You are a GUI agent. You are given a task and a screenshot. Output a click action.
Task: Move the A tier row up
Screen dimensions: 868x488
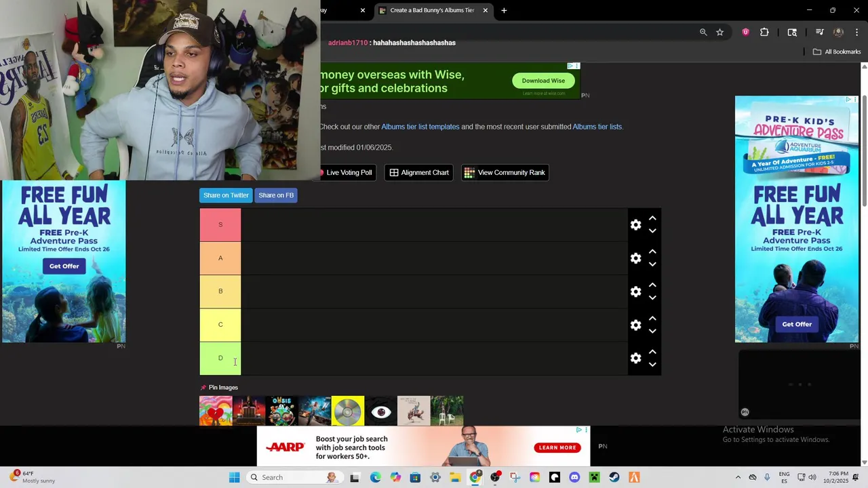point(652,251)
